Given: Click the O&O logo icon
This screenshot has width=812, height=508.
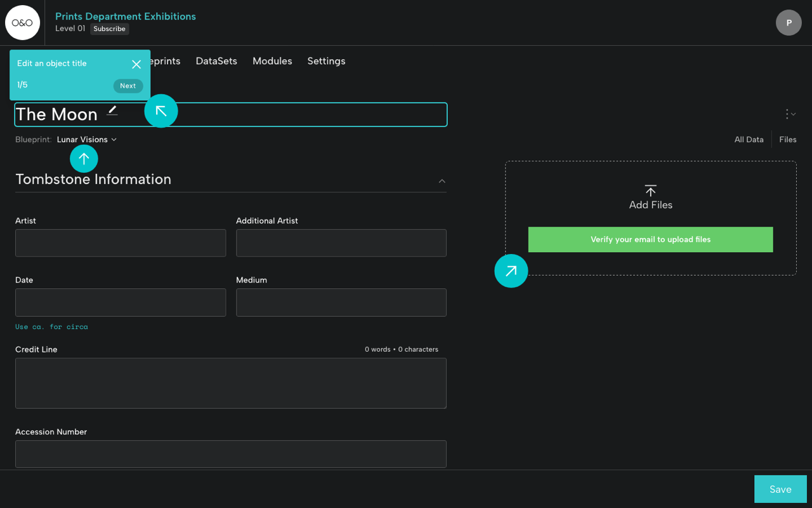Looking at the screenshot, I should pos(23,23).
